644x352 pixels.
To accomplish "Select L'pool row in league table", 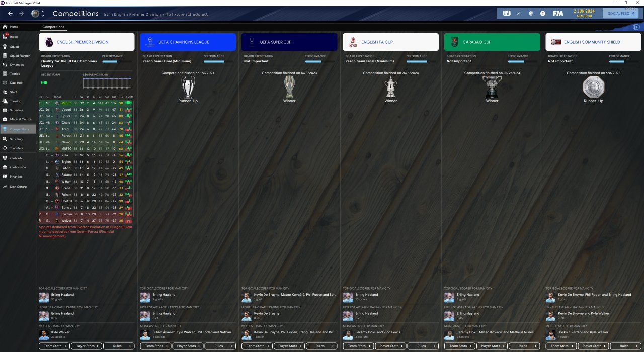I will pos(86,109).
